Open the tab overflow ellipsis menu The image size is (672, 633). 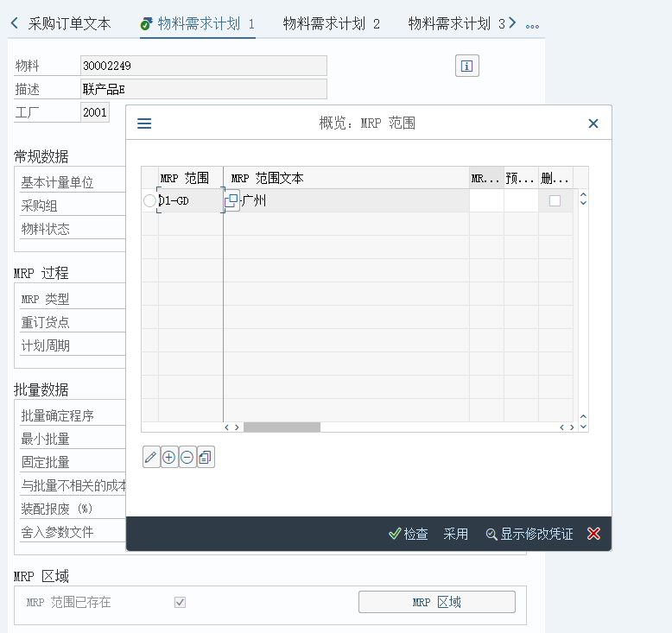[532, 24]
